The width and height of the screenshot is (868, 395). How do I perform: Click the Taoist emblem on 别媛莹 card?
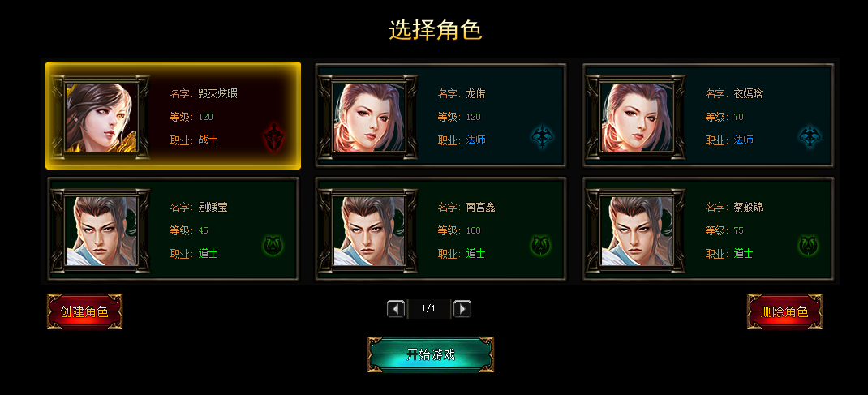273,245
